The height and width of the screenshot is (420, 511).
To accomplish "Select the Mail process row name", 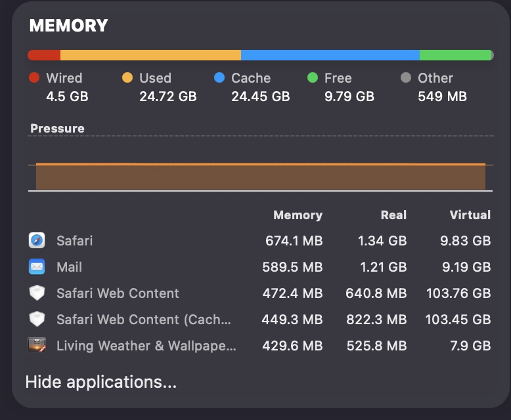I will tap(70, 267).
